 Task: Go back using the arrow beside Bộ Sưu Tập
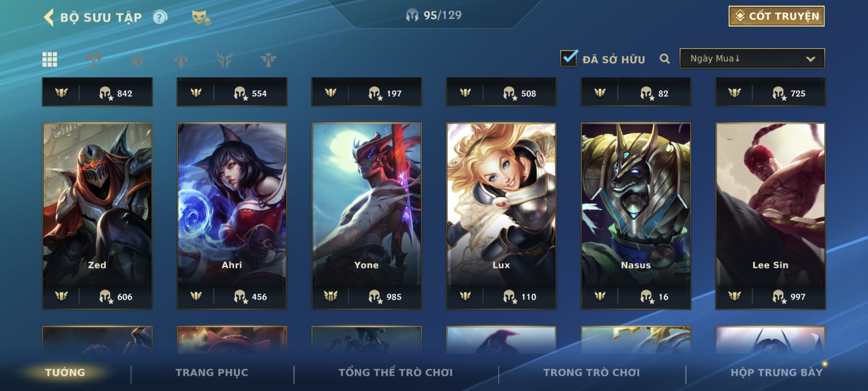(49, 17)
